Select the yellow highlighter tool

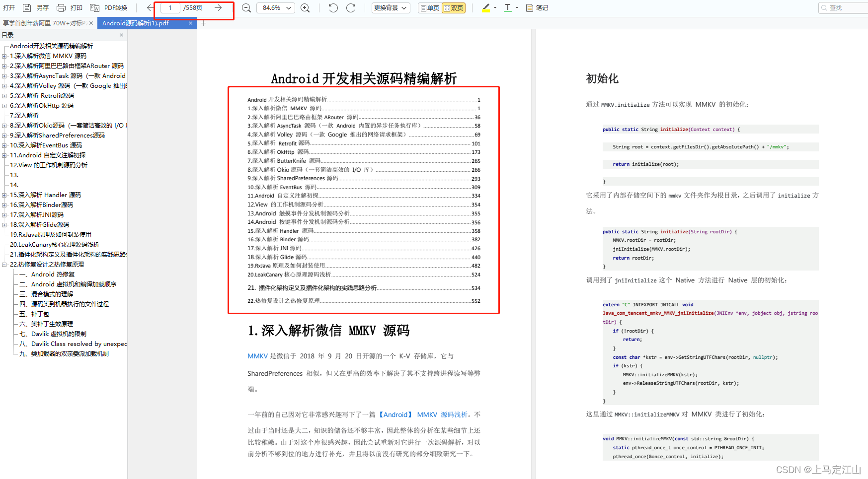click(x=486, y=8)
